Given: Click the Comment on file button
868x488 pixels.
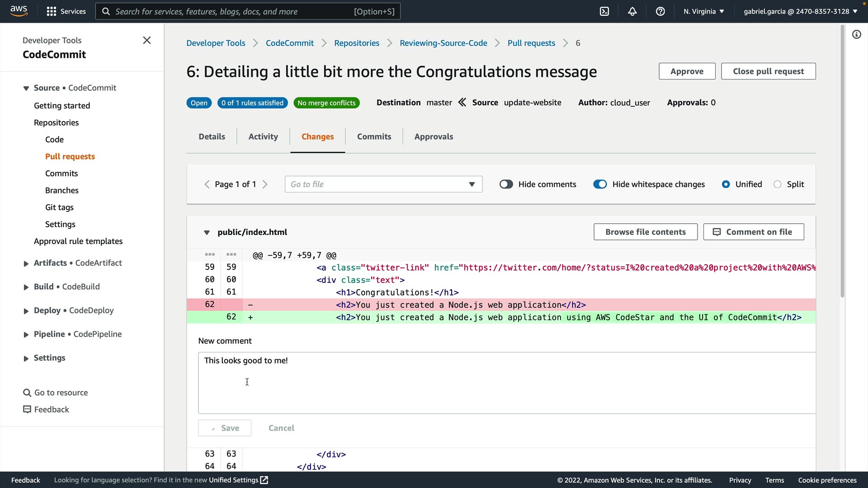Looking at the screenshot, I should pyautogui.click(x=754, y=232).
